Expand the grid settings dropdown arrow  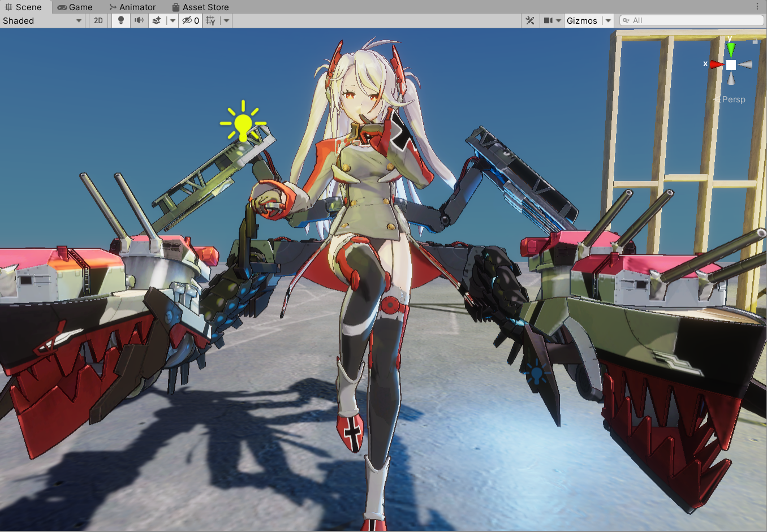pos(226,20)
